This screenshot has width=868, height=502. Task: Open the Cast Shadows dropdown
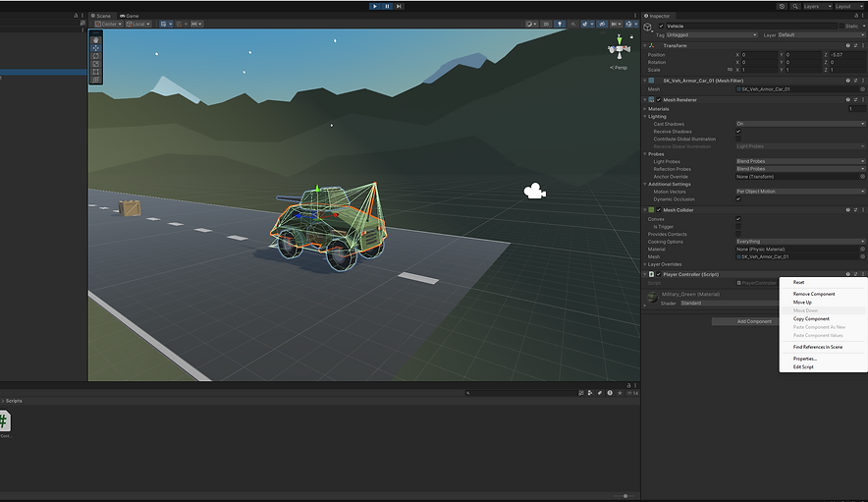tap(800, 124)
